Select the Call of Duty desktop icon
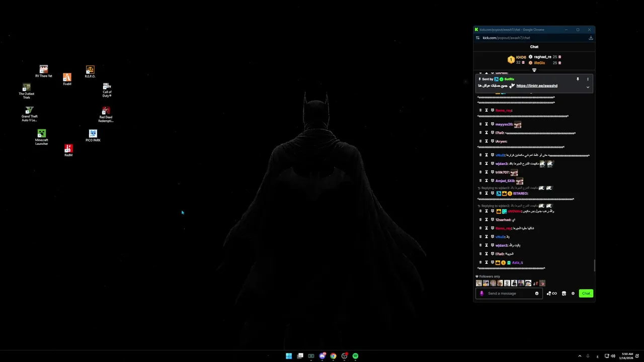Image resolution: width=644 pixels, height=362 pixels. pos(107,90)
